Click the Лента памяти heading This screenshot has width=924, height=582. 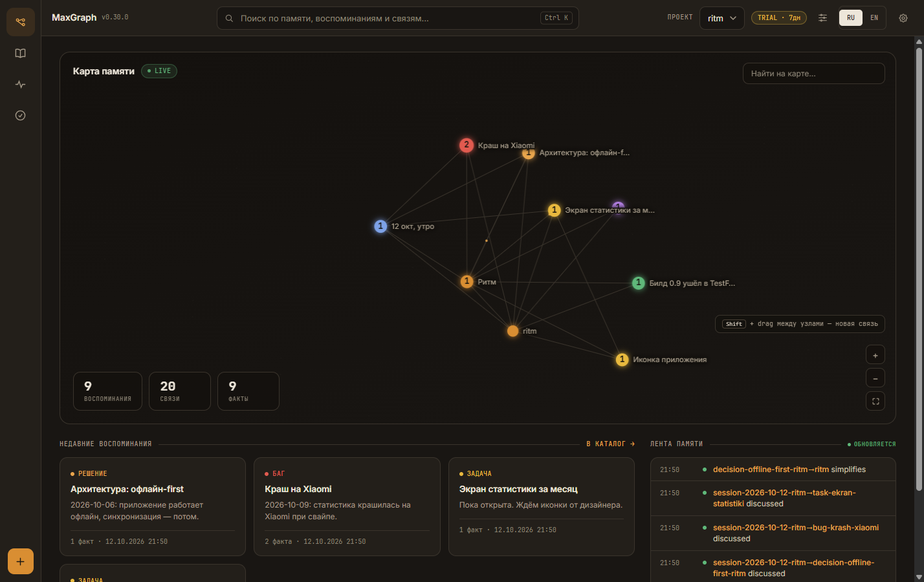coord(676,444)
